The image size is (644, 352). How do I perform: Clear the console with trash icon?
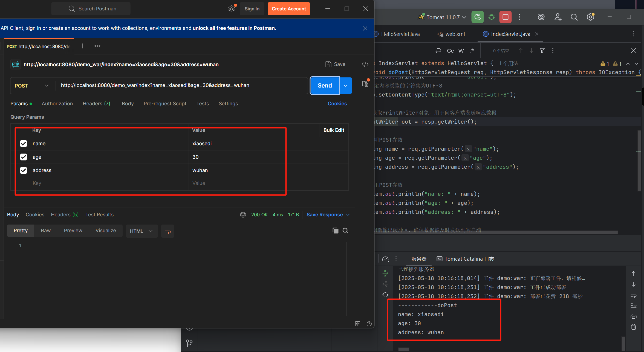[x=633, y=327]
